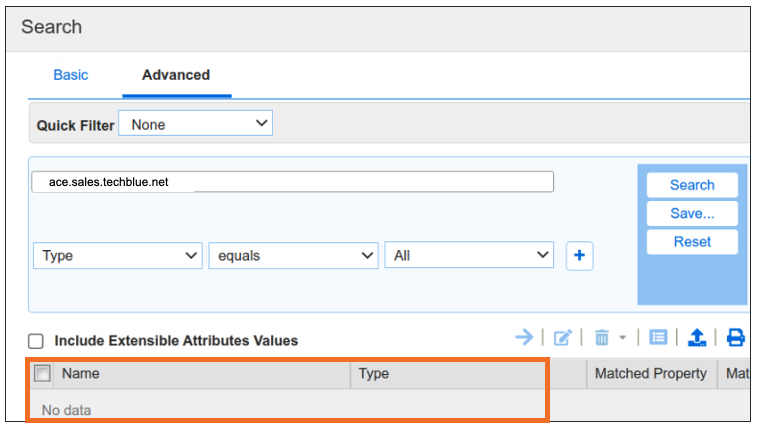758x431 pixels.
Task: Click the Edit pencil icon
Action: click(x=562, y=338)
